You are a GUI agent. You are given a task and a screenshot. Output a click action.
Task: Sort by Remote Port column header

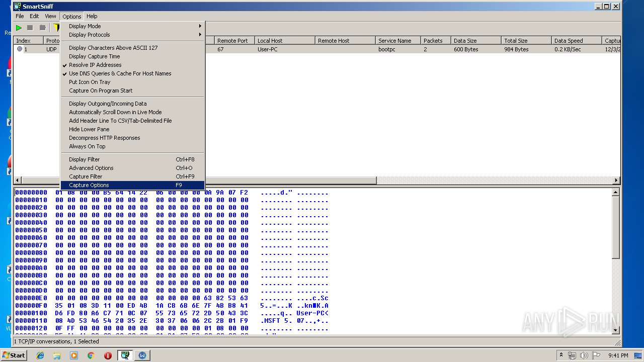pos(234,41)
